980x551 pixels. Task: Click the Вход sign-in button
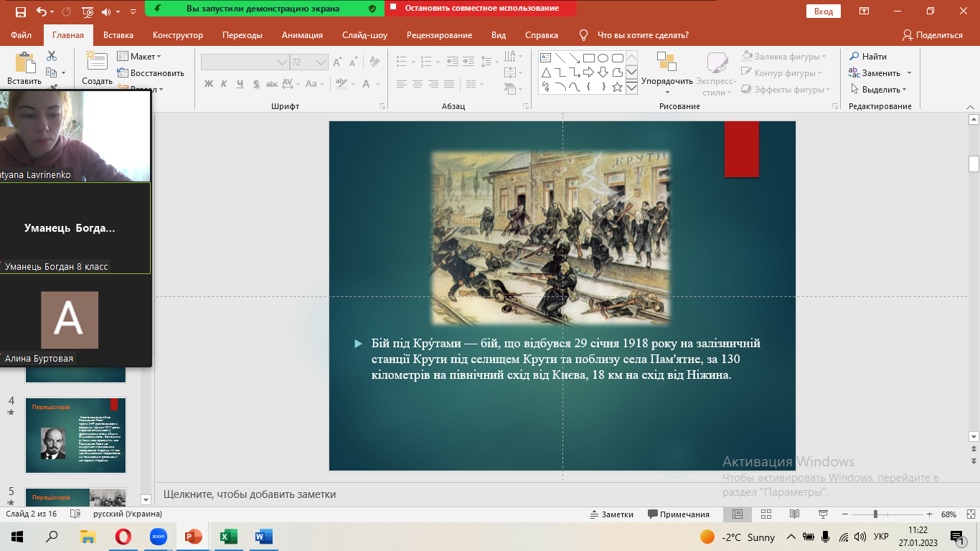[x=824, y=11]
